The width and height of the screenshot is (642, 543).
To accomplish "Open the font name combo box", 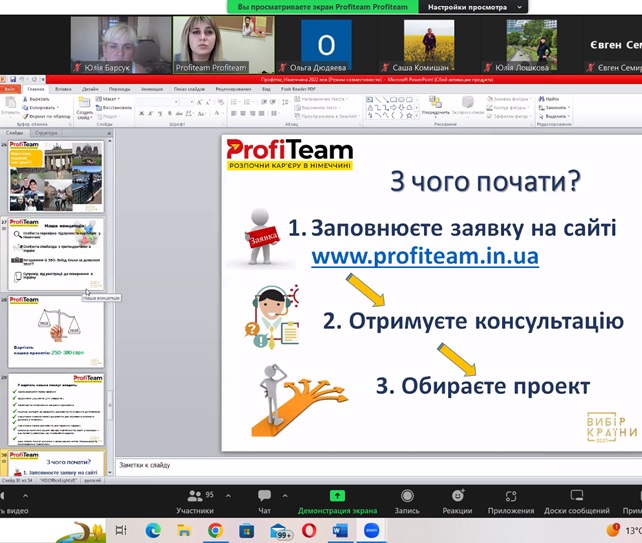I will [x=158, y=102].
